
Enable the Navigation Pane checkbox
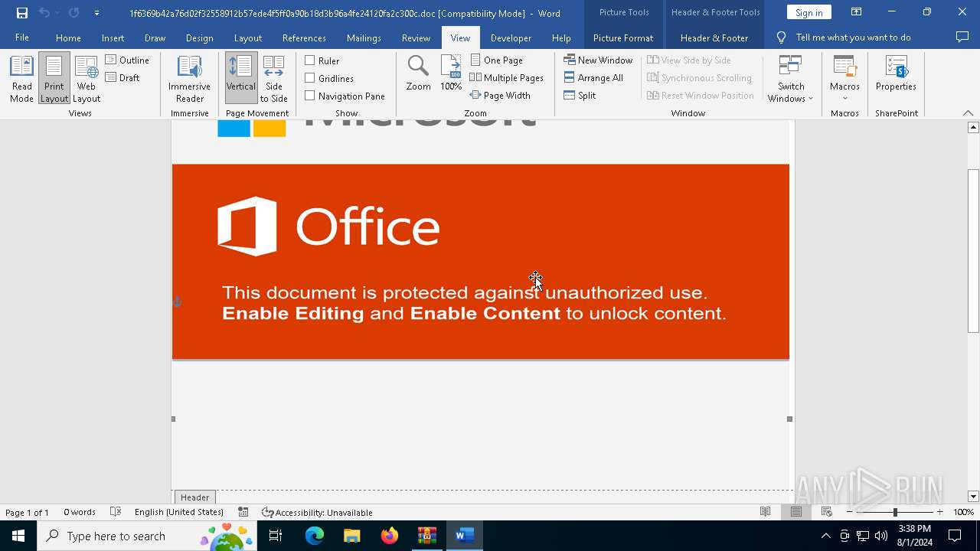(345, 96)
